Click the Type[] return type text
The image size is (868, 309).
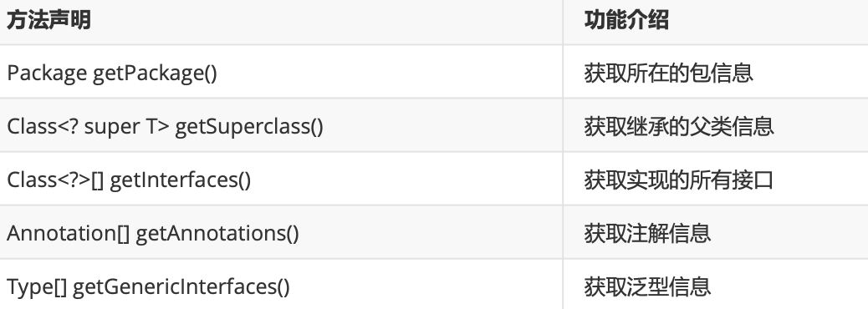[37, 287]
